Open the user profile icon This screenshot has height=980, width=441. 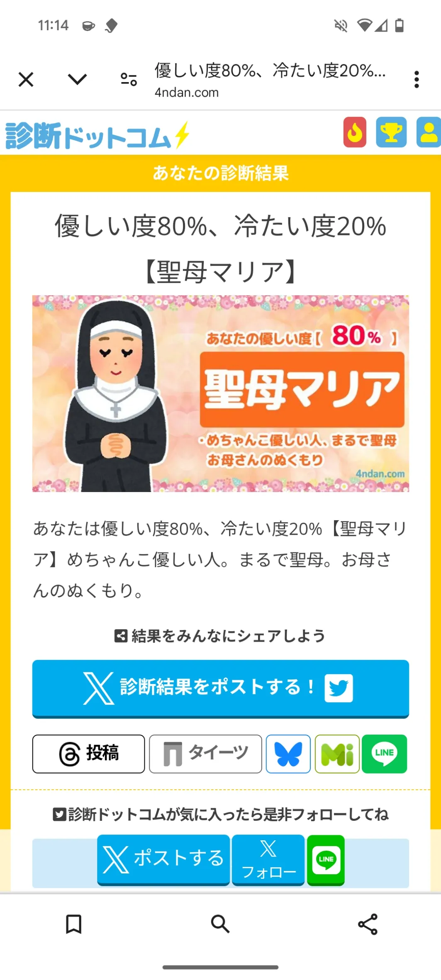coord(429,132)
